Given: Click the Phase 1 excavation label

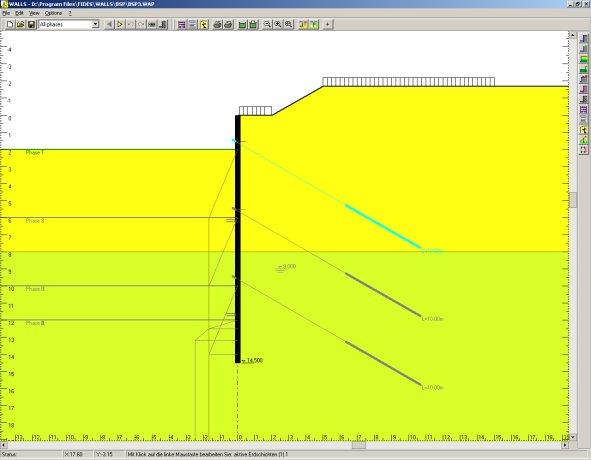Looking at the screenshot, I should tap(35, 153).
